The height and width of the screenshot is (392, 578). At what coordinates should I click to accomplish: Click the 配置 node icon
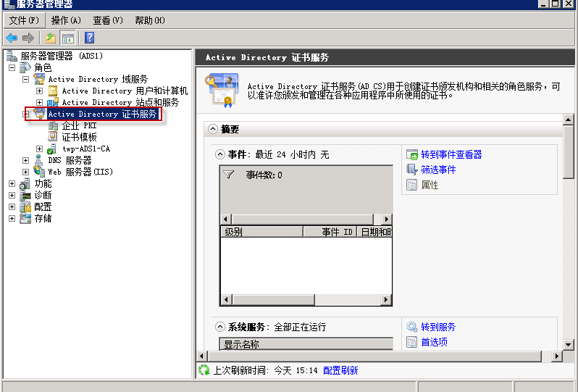[x=25, y=207]
